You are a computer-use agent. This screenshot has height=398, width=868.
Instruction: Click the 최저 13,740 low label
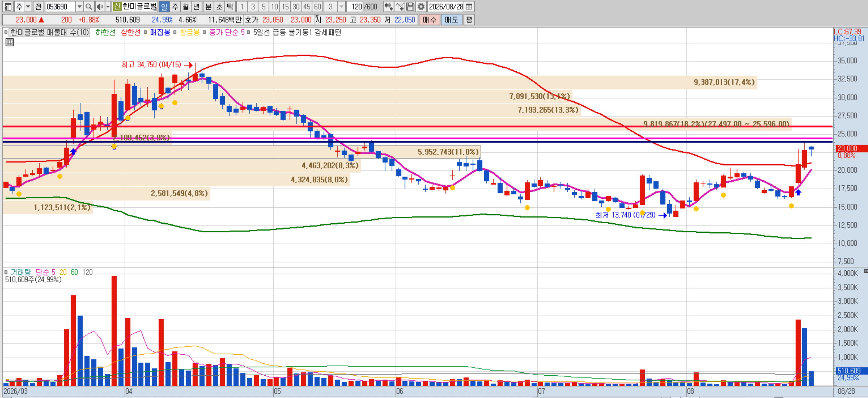pyautogui.click(x=625, y=215)
